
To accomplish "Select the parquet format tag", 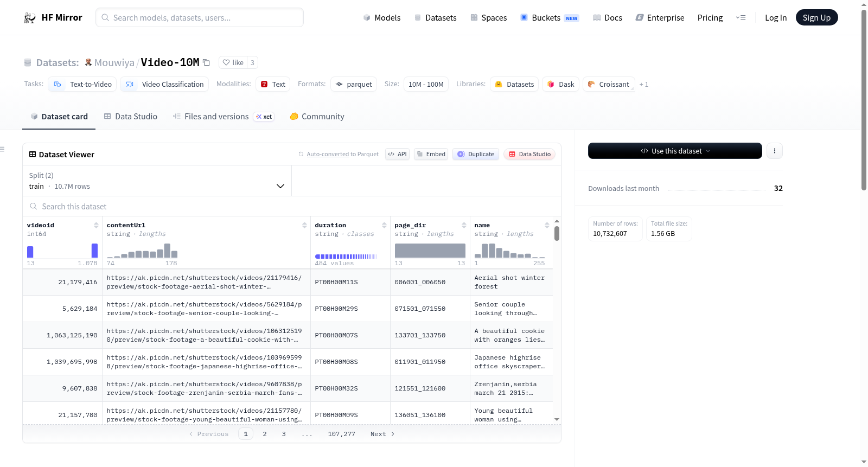I will (354, 84).
